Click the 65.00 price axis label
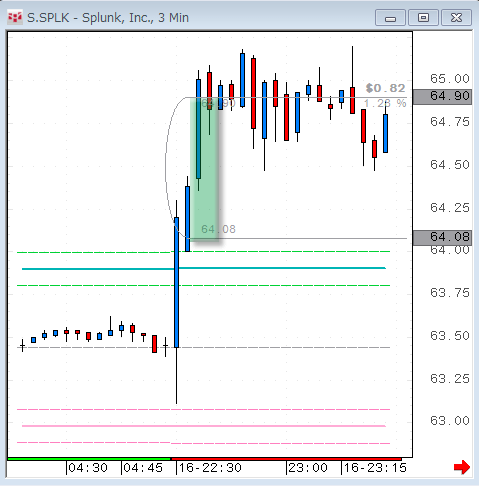 pyautogui.click(x=450, y=79)
